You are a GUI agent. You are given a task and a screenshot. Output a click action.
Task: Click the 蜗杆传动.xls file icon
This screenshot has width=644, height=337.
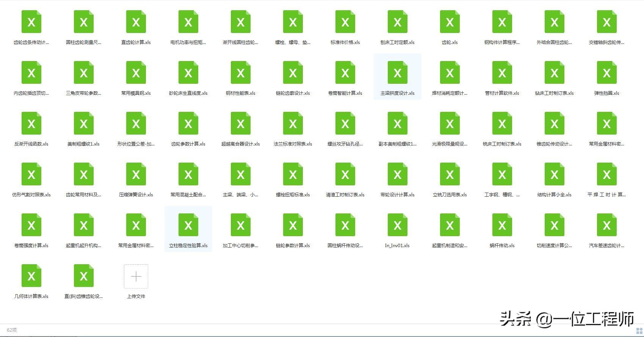(502, 225)
